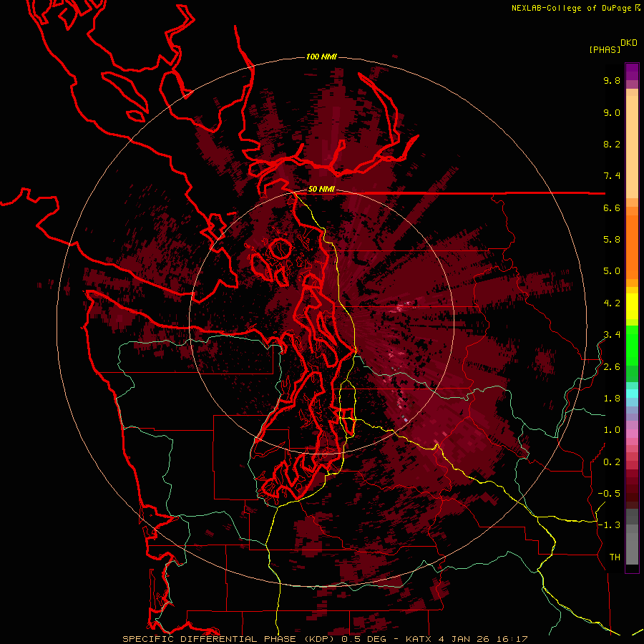Click the TH threshold label
This screenshot has height=644, width=644.
click(615, 557)
